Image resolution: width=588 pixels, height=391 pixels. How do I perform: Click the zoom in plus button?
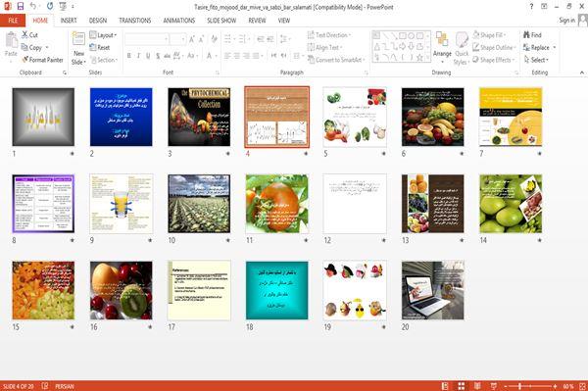[x=555, y=386]
